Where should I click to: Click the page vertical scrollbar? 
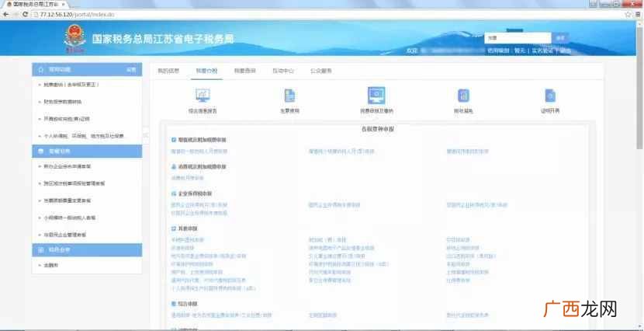point(639,86)
